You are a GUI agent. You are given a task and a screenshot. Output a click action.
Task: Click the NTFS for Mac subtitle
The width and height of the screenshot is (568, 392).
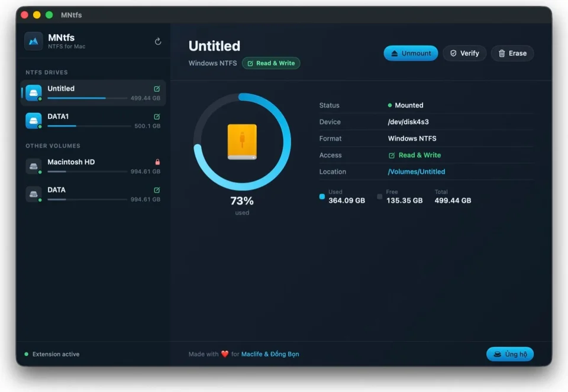(67, 46)
